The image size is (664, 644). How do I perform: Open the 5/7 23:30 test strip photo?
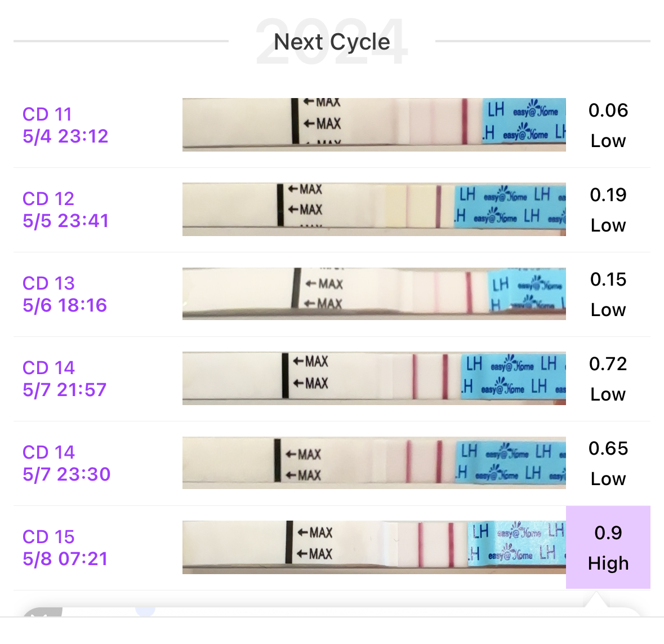[x=374, y=463]
